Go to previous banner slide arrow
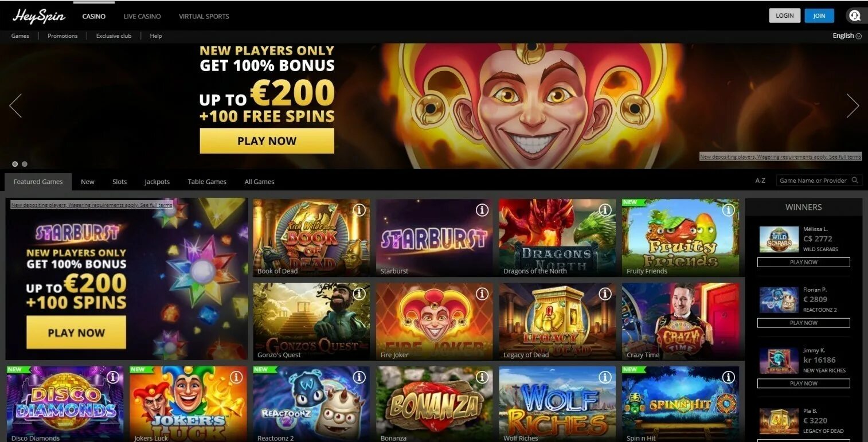 [15, 105]
